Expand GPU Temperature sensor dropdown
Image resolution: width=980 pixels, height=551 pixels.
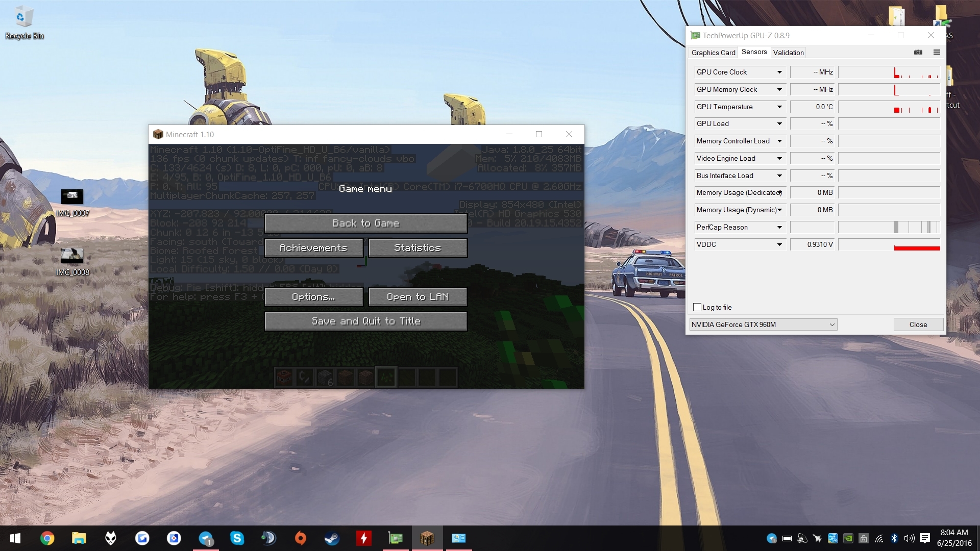[779, 107]
